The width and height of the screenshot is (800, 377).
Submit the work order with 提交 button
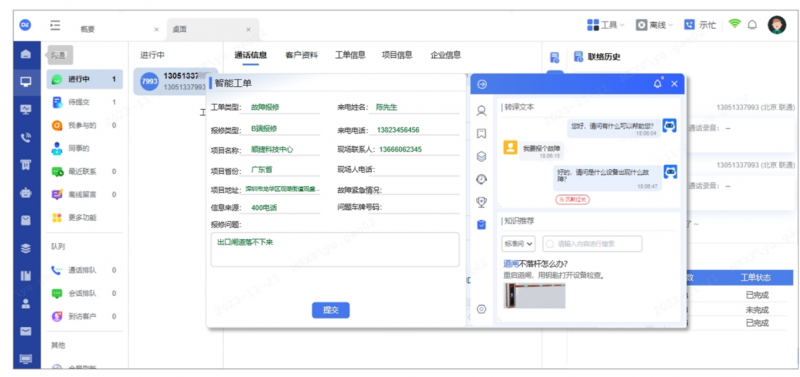click(x=331, y=310)
